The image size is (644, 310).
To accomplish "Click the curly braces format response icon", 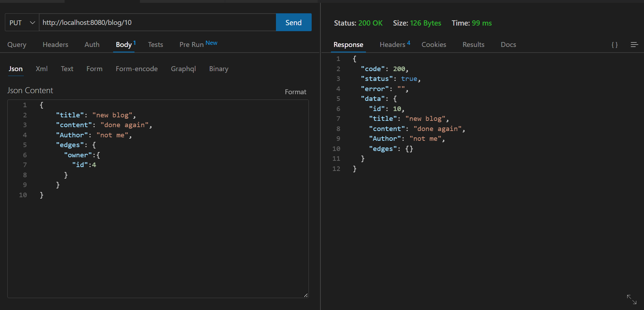I will click(615, 45).
